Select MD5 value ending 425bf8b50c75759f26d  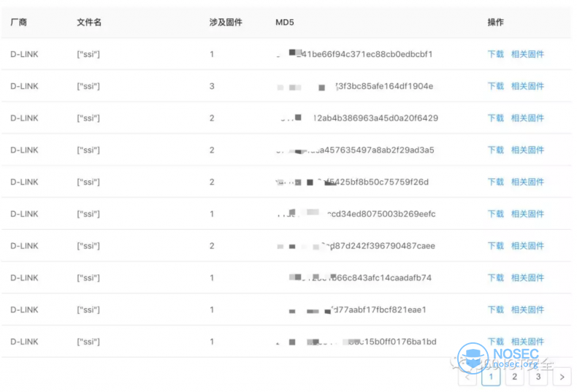point(352,182)
